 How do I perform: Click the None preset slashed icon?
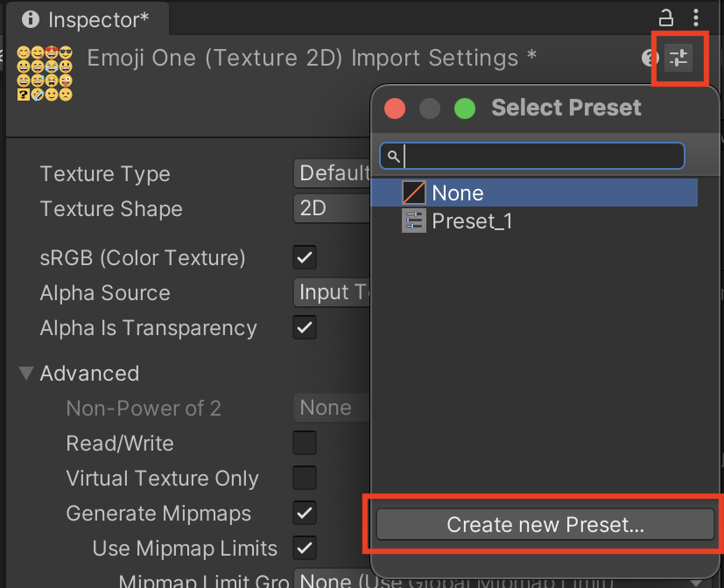[413, 192]
